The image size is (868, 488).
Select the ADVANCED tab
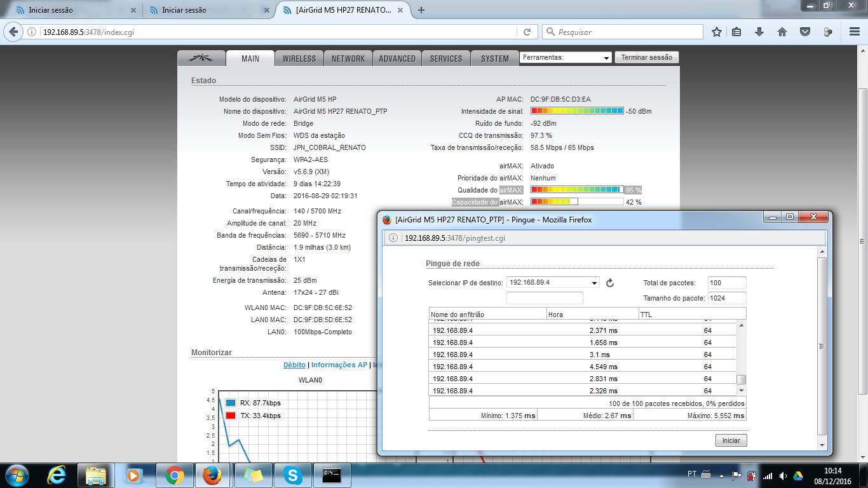point(397,58)
